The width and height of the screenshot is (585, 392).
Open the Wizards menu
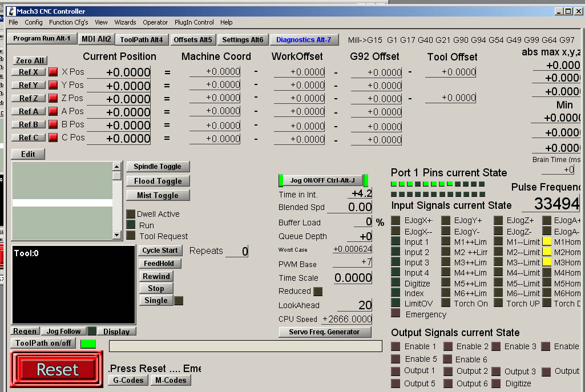pos(125,22)
